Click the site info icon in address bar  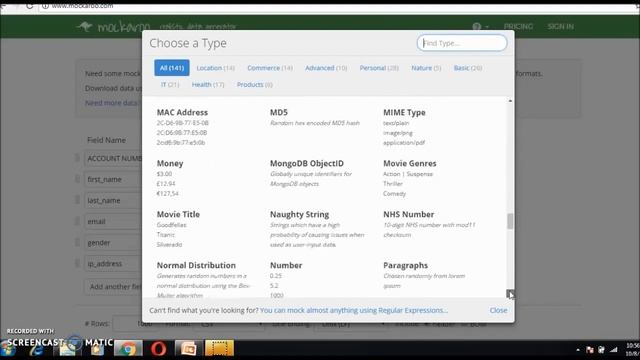[x=45, y=6]
